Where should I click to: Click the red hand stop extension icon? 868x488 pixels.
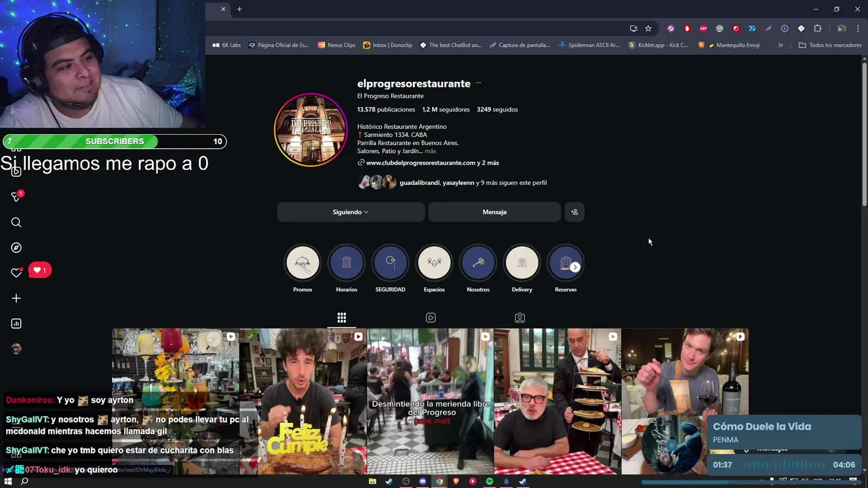pos(687,28)
